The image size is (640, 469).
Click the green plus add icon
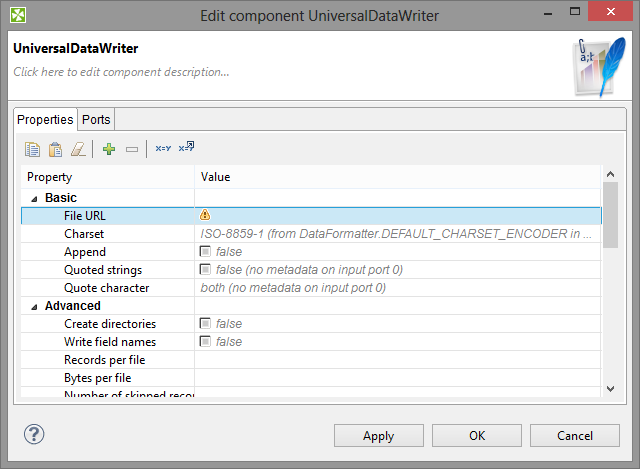(x=109, y=149)
